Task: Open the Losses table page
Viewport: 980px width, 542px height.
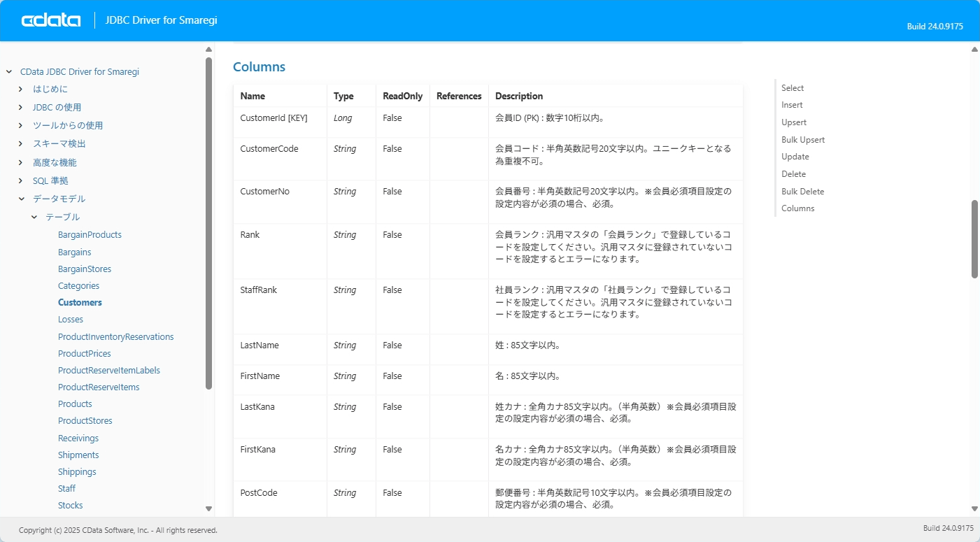Action: point(71,319)
